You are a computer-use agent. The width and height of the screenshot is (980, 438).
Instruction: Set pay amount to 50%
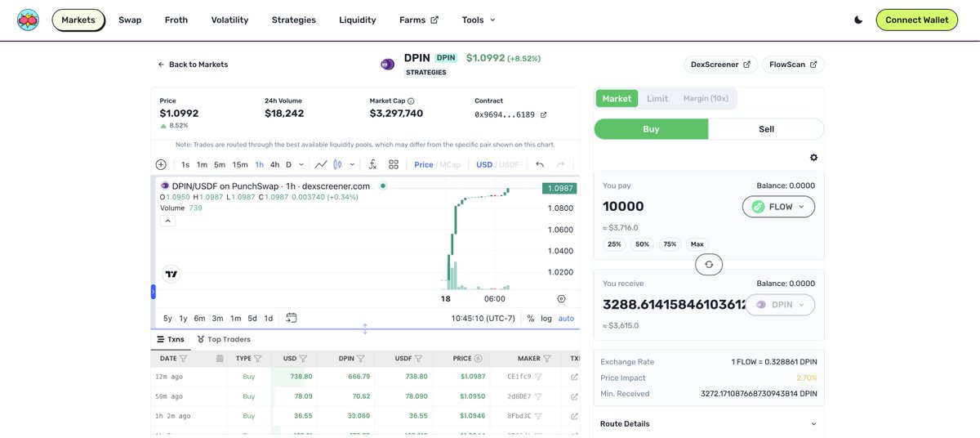tap(643, 244)
